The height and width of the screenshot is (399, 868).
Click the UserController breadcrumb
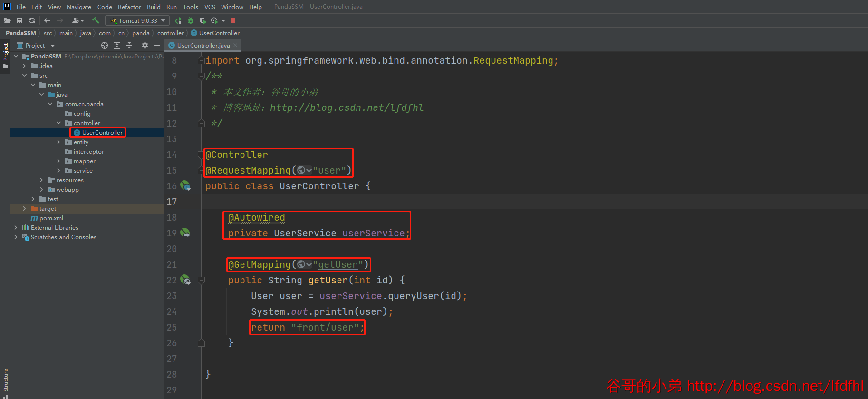(215, 33)
